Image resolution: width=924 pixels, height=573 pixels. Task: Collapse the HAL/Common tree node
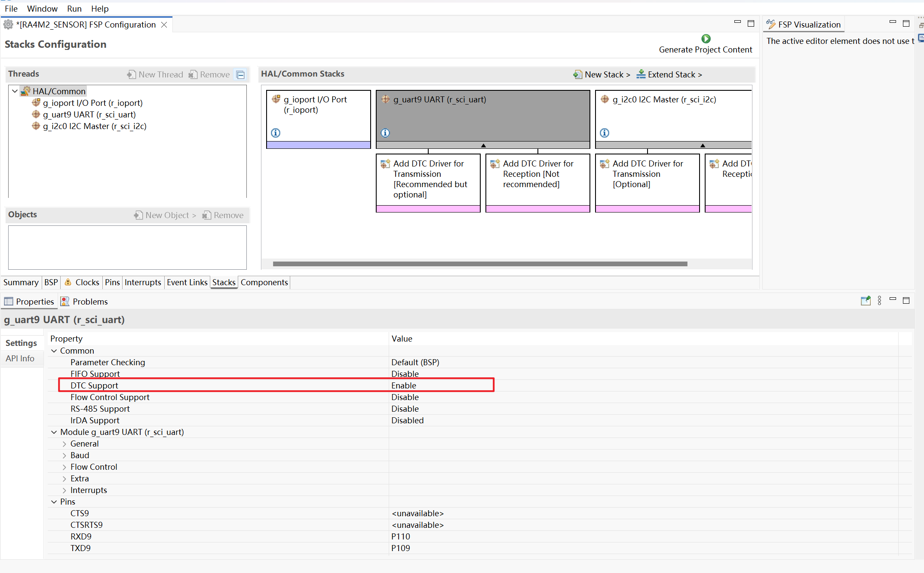click(15, 91)
